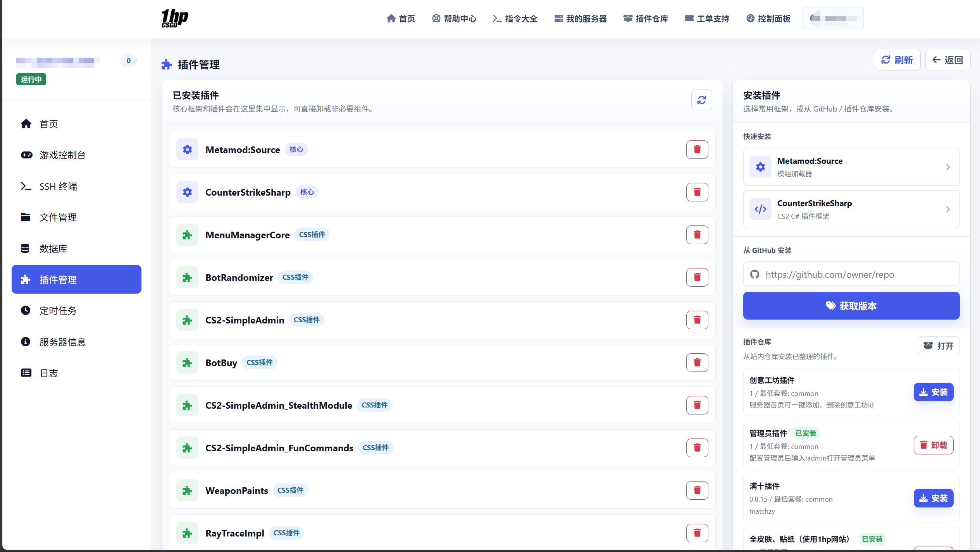Remove RayTraceImpl using its trash icon

pos(697,533)
